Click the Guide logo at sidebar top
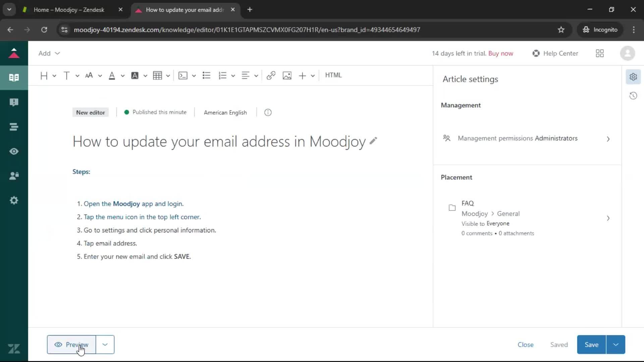This screenshot has width=644, height=362. pos(14,53)
